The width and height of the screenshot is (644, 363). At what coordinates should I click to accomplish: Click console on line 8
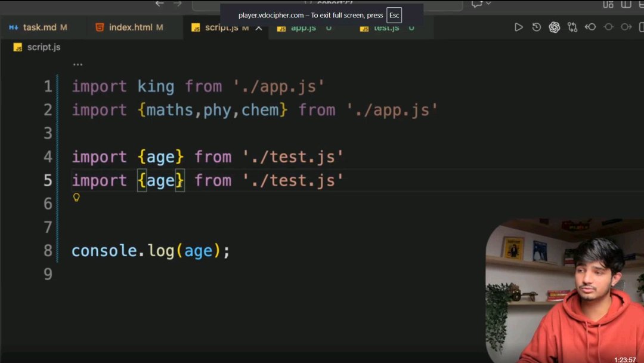pyautogui.click(x=104, y=250)
